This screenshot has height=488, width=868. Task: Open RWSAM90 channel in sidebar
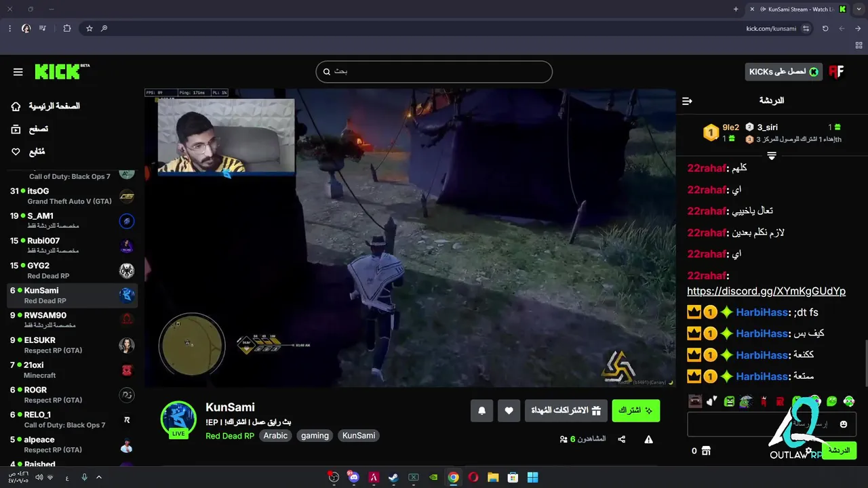(72, 320)
